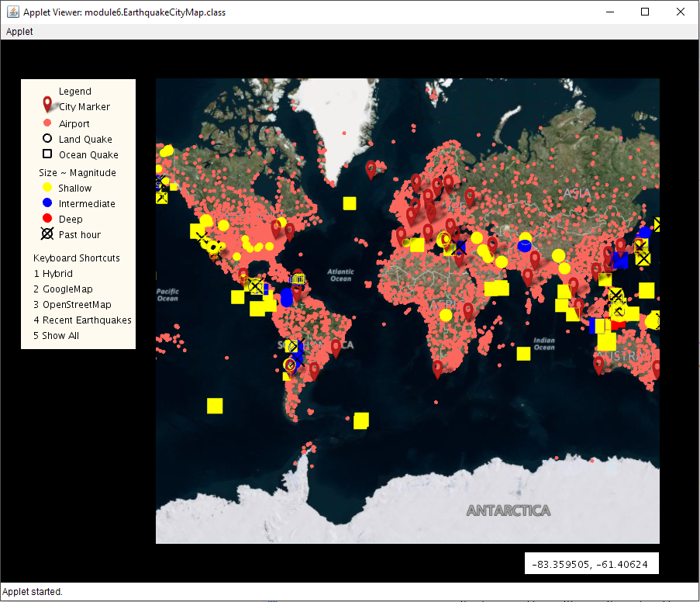Click the City Marker pin icon in legend

click(x=46, y=103)
